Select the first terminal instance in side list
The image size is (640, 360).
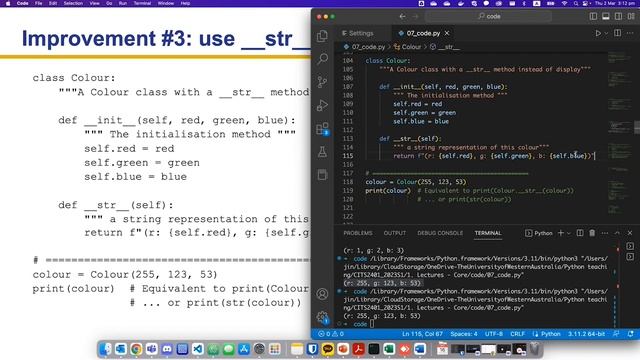(630, 246)
